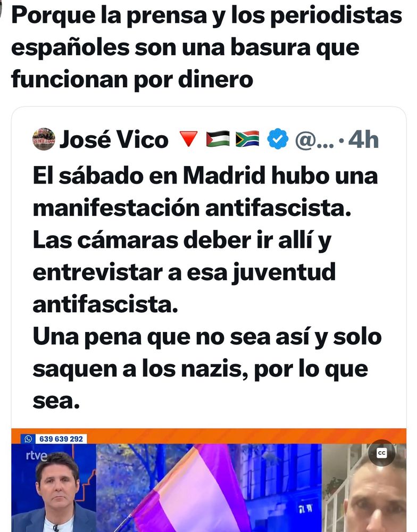Click the Palestinian flag emoji
Screen dimensions: 417x532
(x=218, y=139)
